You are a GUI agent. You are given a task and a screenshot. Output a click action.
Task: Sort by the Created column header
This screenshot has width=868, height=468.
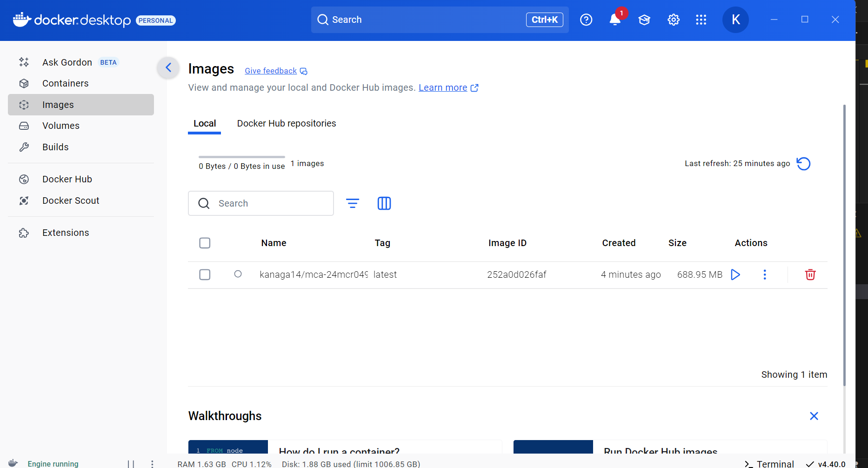pyautogui.click(x=619, y=243)
